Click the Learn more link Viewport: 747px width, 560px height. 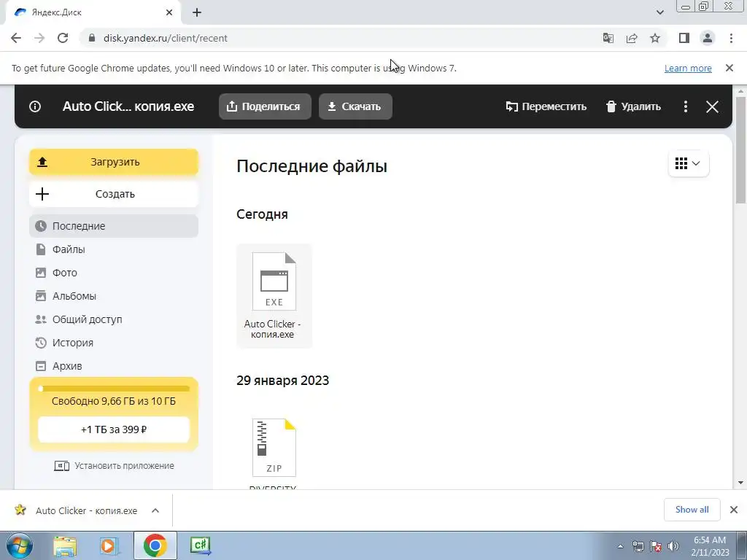tap(688, 68)
